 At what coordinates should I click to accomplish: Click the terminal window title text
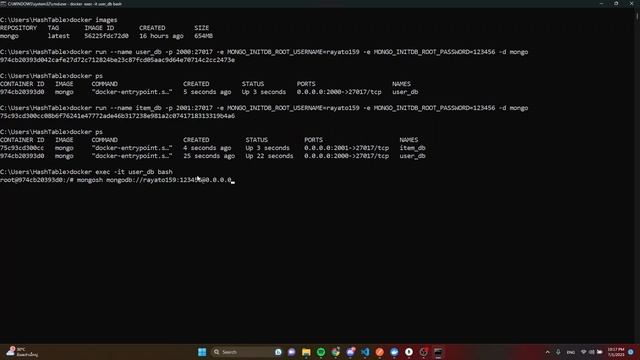point(64,4)
